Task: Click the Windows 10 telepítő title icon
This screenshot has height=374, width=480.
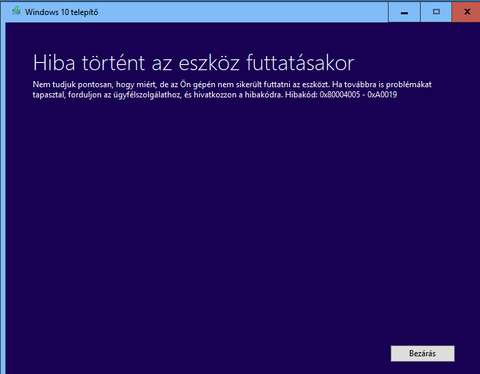Action: (x=16, y=11)
